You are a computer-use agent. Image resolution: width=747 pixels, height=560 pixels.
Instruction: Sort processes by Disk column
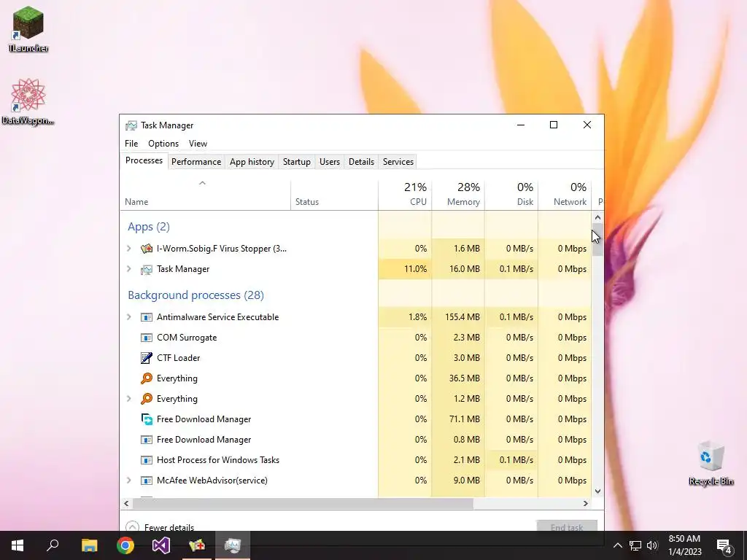click(511, 195)
